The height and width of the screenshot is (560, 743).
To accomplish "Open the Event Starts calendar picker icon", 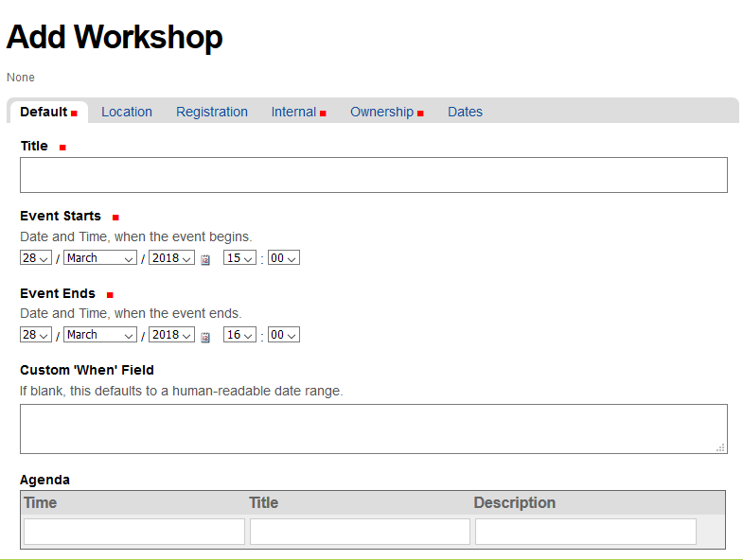I will pos(205,259).
